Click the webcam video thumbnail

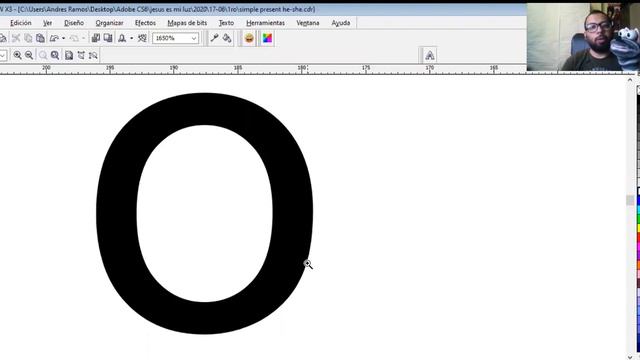[x=583, y=37]
